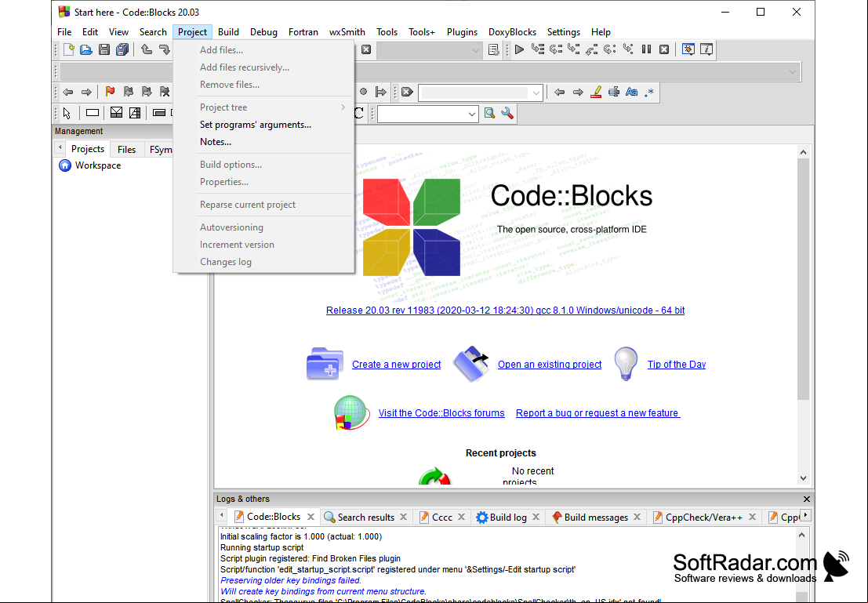Click the globe forums icon
Viewport: 868px width, 603px height.
pos(351,412)
